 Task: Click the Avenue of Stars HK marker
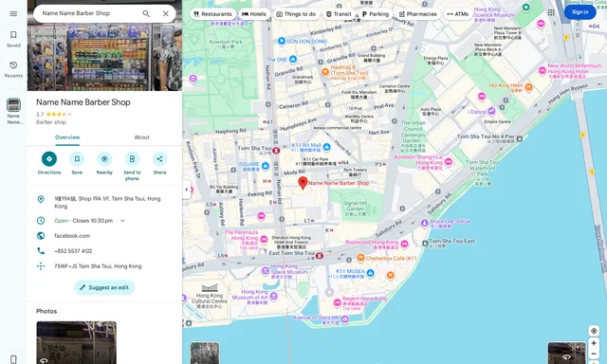coord(345,319)
